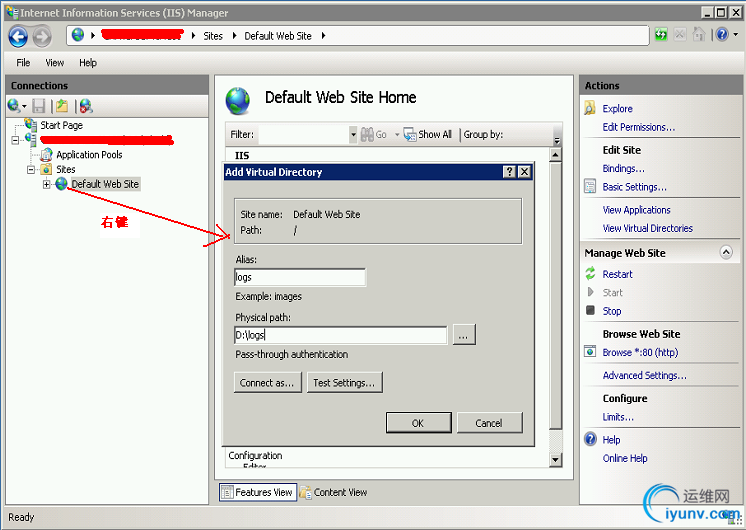Collapse the Manage Web Site section
Viewport: 746px width, 530px height.
(x=726, y=252)
